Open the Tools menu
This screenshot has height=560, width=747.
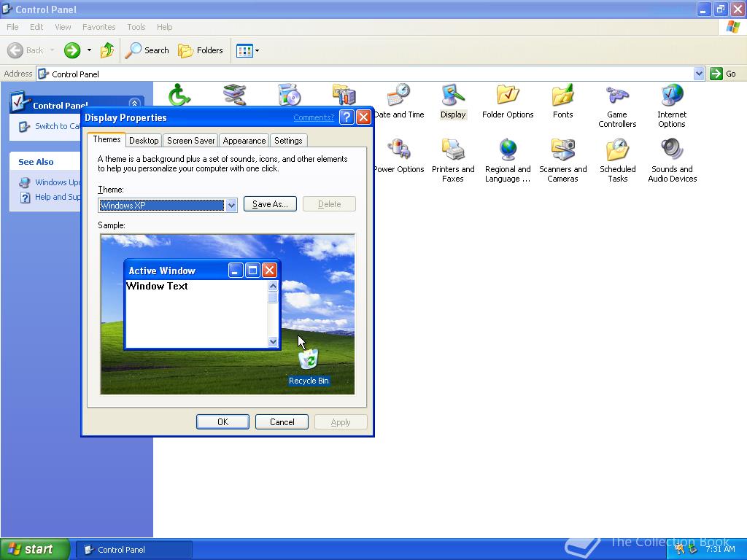click(x=136, y=27)
